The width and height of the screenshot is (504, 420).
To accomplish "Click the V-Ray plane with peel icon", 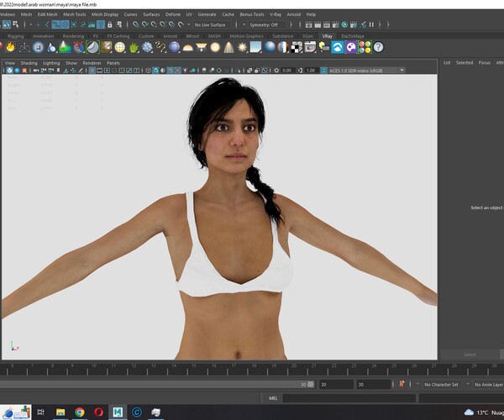I will tap(256, 47).
